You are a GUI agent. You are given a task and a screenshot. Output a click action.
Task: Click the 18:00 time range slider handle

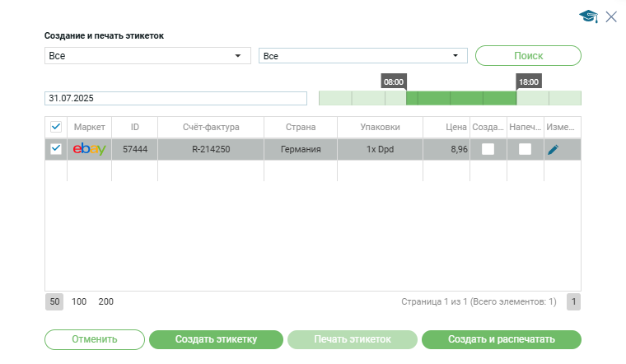click(x=528, y=82)
